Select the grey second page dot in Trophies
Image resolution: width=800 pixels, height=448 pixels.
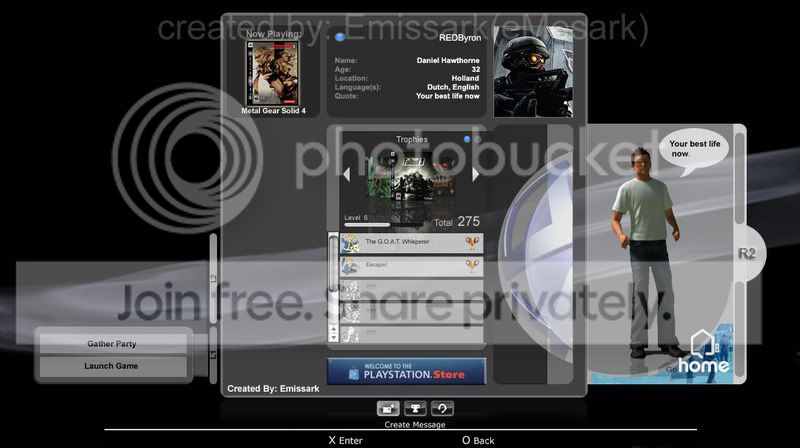point(477,139)
